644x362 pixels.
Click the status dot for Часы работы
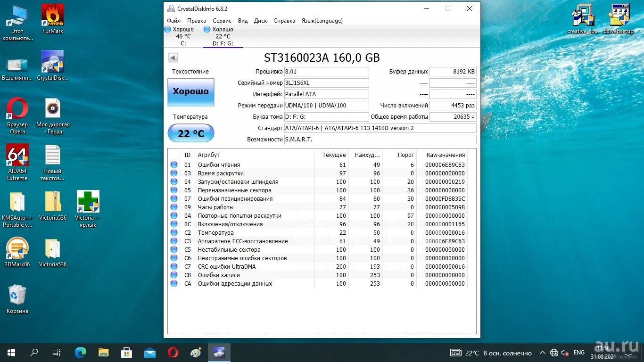tap(174, 207)
